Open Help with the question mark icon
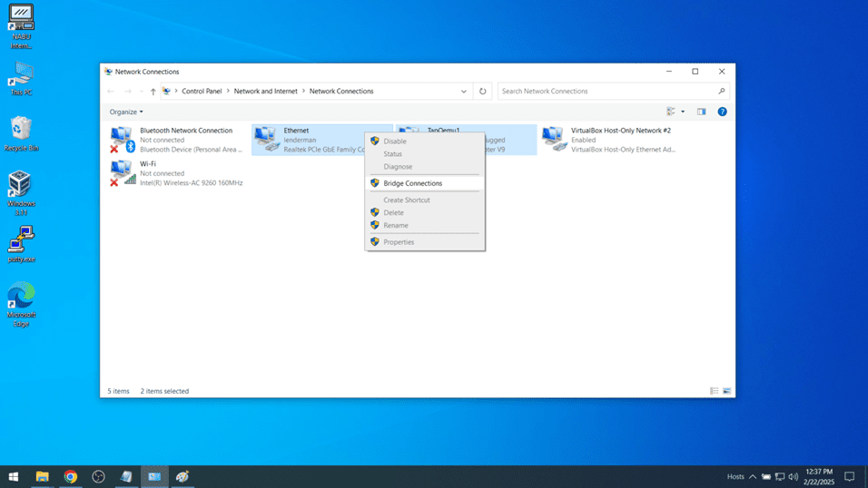868x488 pixels. (723, 112)
